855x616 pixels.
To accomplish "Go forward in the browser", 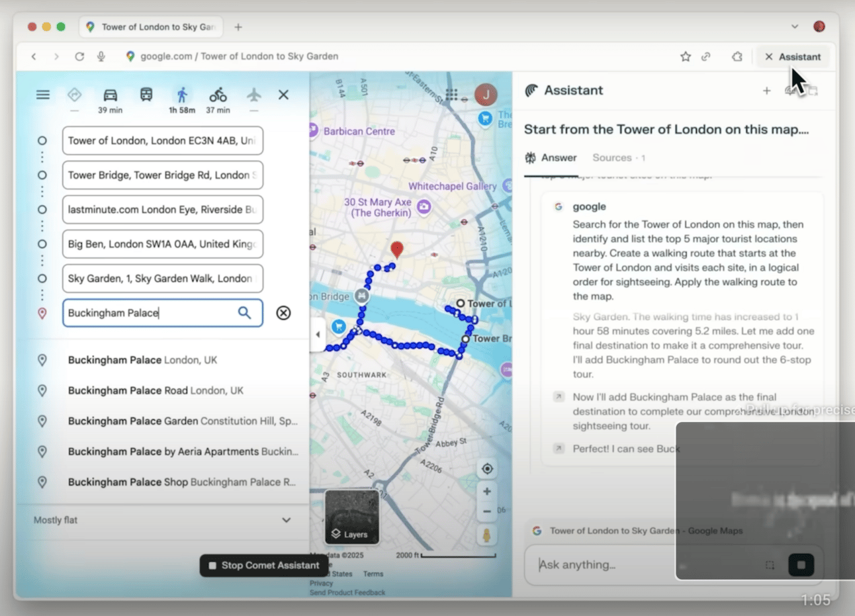I will tap(56, 57).
